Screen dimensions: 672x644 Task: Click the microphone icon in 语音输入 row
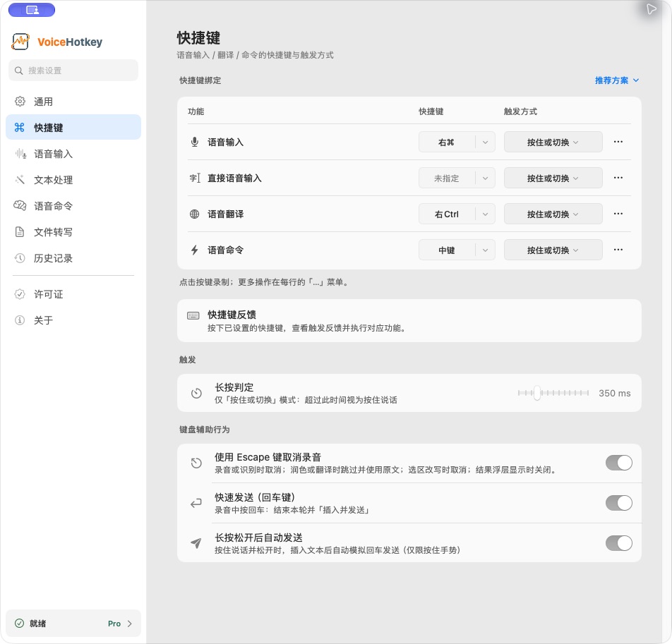point(195,142)
